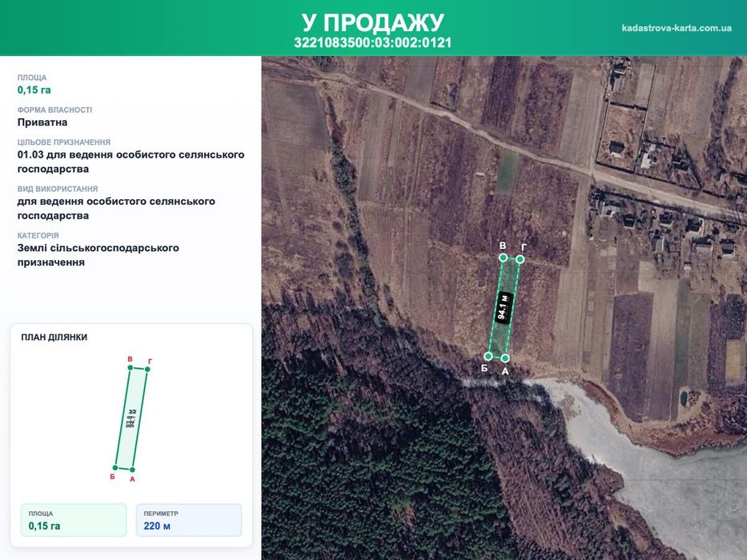This screenshot has width=747, height=560.
Task: Click map vertex marker А
Action: tap(505, 358)
